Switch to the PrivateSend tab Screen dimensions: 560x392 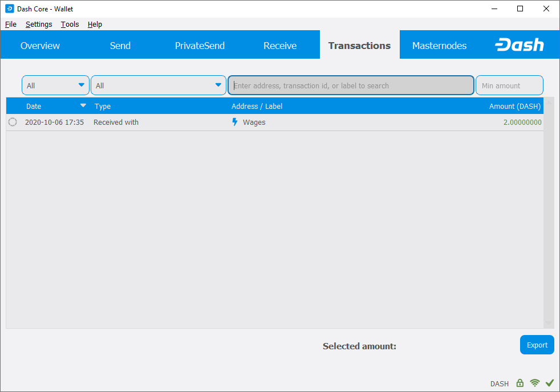200,46
